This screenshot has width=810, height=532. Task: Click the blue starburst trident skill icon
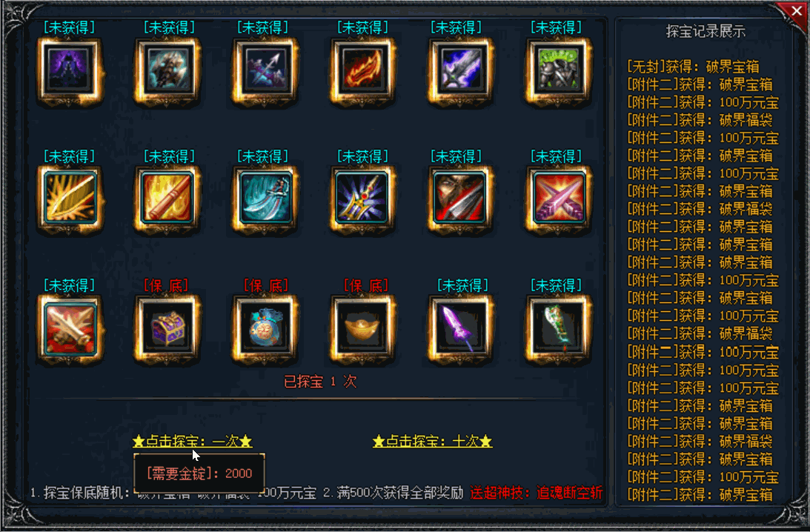pyautogui.click(x=362, y=198)
